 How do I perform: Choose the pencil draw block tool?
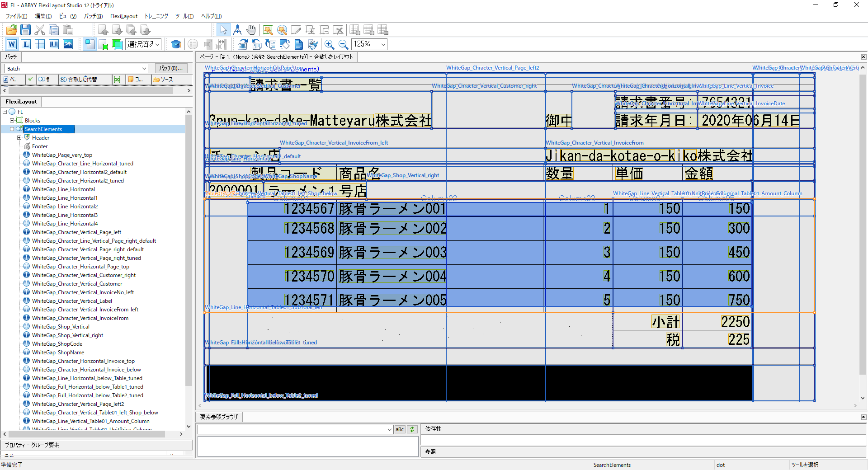(296, 30)
